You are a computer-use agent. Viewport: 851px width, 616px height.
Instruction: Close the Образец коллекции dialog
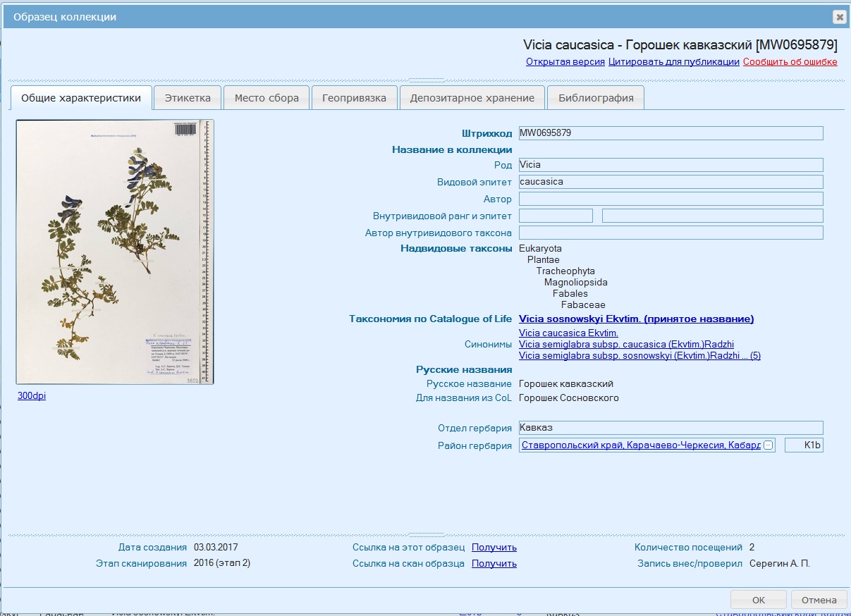click(838, 17)
